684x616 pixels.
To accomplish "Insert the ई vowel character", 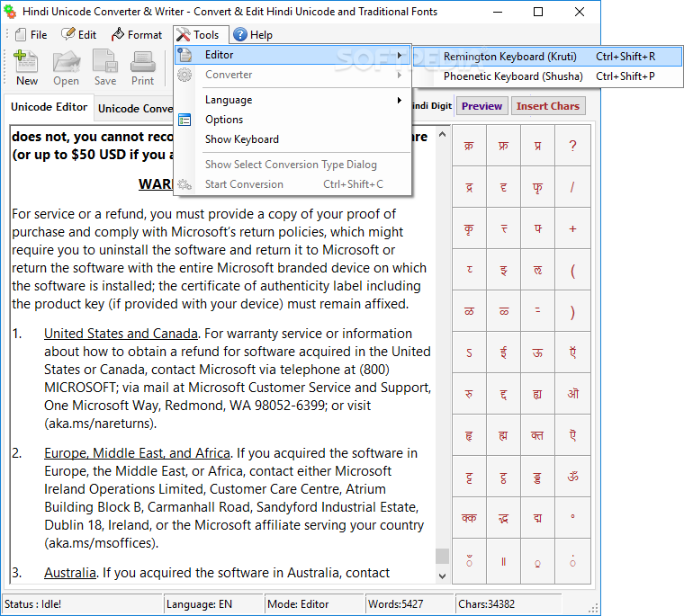I will (x=503, y=353).
